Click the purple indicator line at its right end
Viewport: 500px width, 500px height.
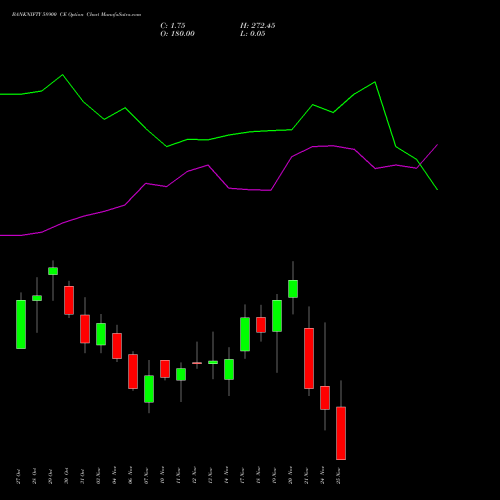(x=437, y=145)
